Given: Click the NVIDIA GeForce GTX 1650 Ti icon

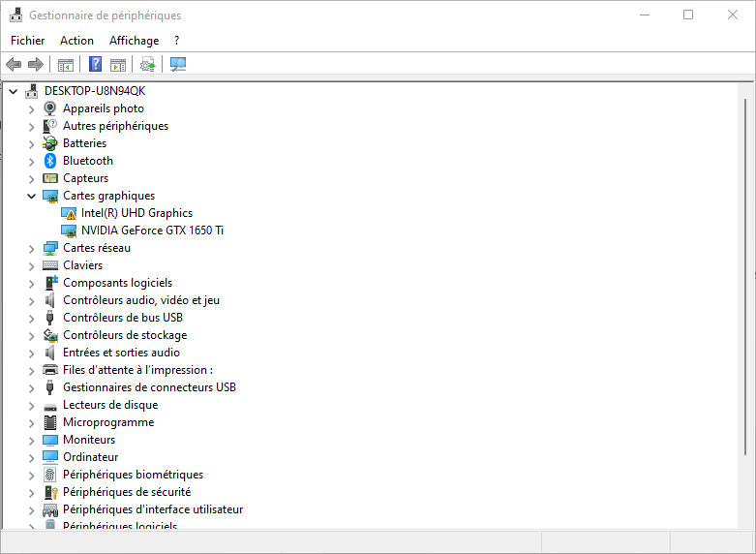Looking at the screenshot, I should [69, 231].
